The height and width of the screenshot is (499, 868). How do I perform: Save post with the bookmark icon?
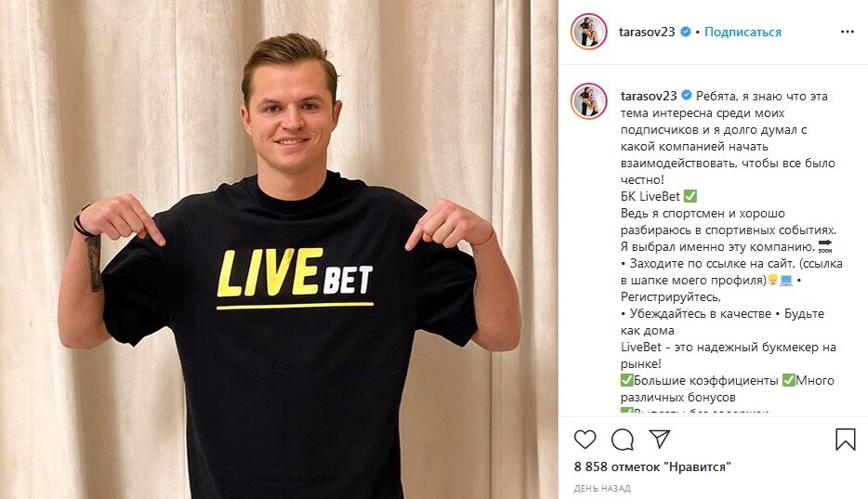click(x=846, y=440)
